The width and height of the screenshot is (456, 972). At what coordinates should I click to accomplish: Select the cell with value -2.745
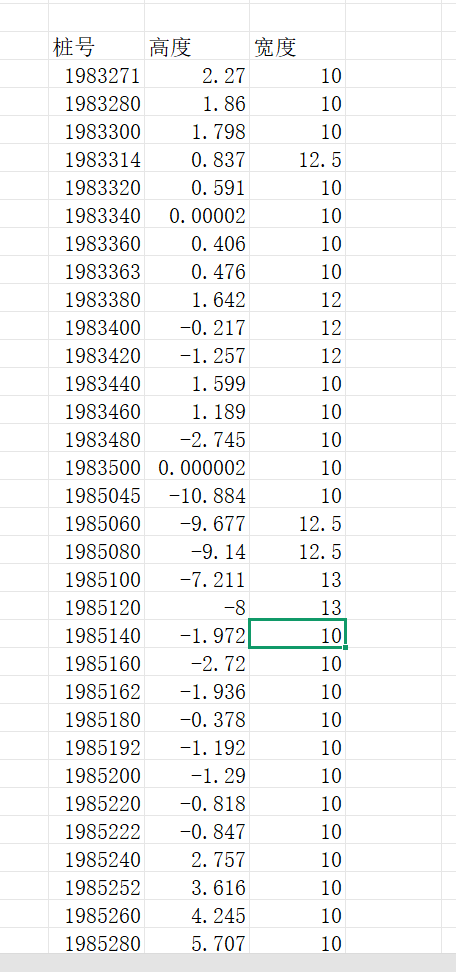coord(197,440)
